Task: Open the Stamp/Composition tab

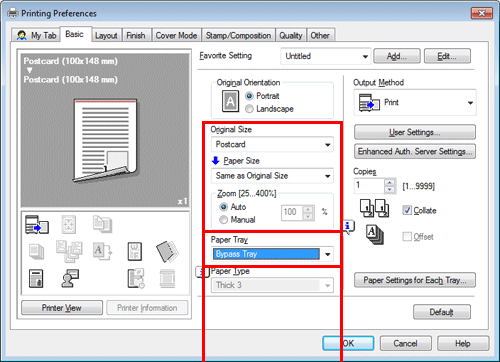Action: pyautogui.click(x=238, y=36)
